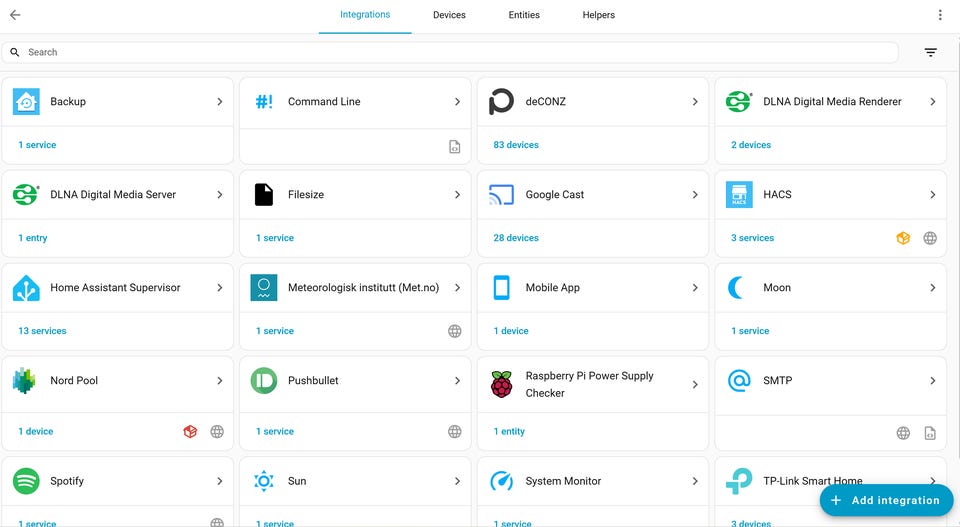Click the Command Line integration icon

pos(264,102)
